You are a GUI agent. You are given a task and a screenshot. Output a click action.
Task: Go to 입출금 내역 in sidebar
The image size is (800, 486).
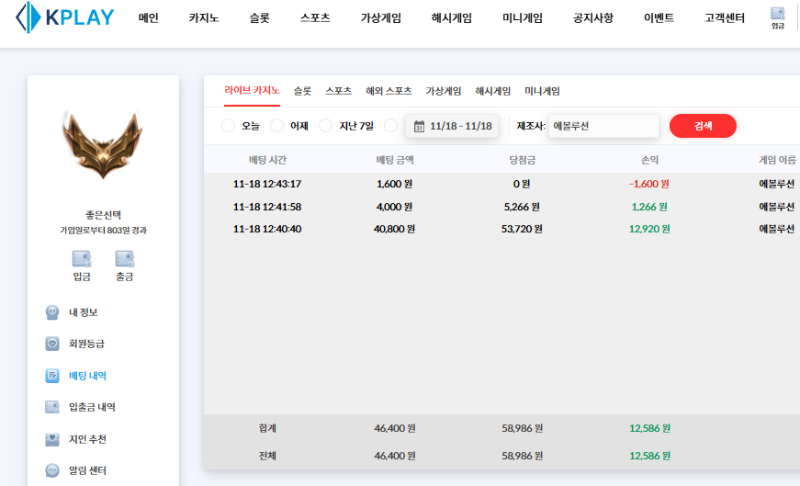[92, 407]
